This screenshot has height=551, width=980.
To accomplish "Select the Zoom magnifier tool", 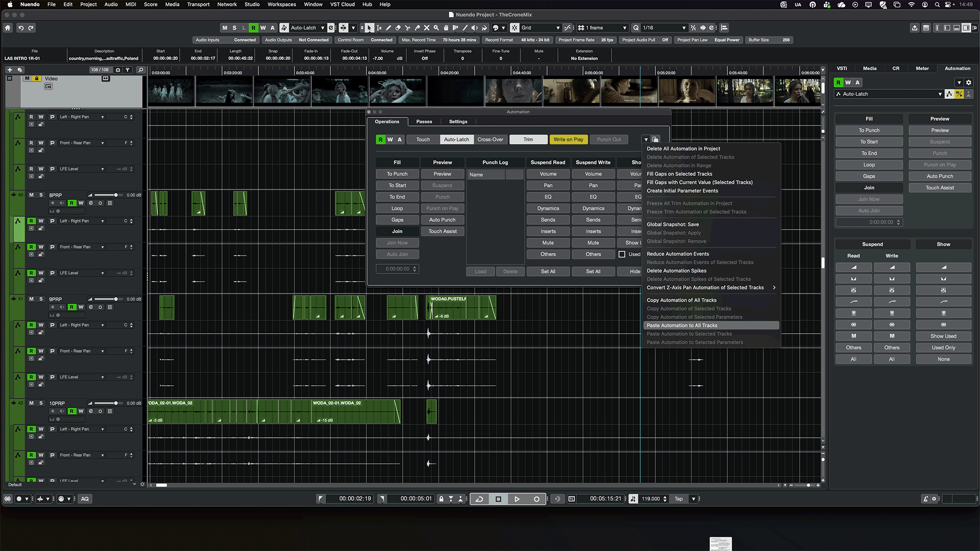I will [x=436, y=28].
